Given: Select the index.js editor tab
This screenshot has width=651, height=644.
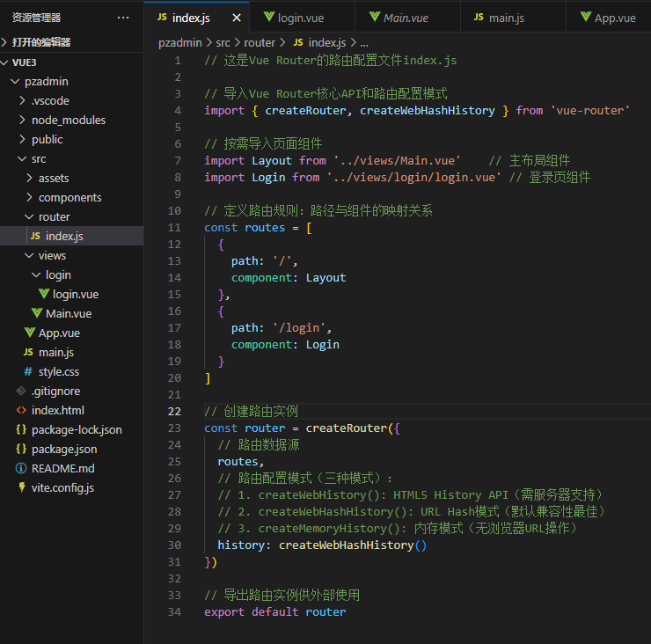Looking at the screenshot, I should click(197, 18).
